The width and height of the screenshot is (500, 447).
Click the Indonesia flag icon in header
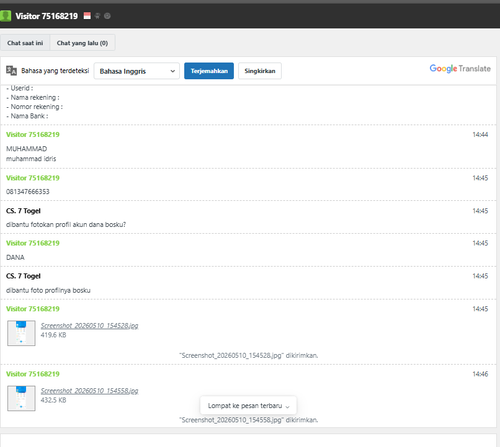tap(87, 16)
